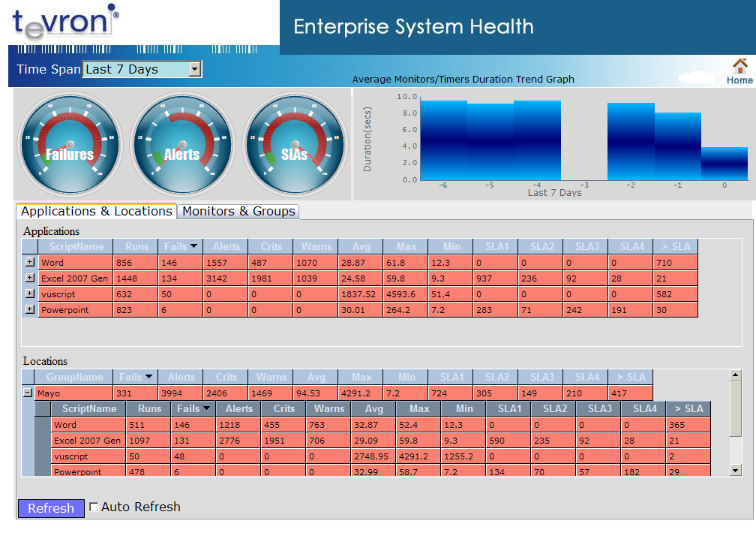The image size is (756, 560).
Task: Sort Applications by Runs header
Action: click(x=136, y=246)
